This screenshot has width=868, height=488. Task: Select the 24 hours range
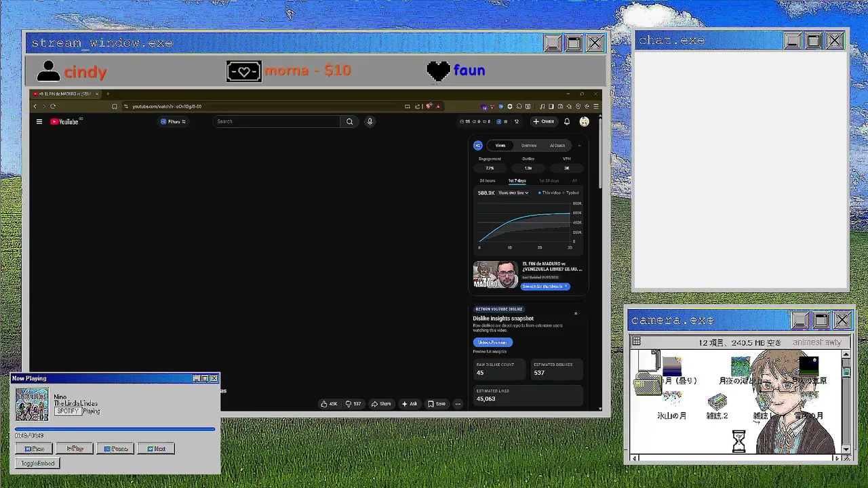pyautogui.click(x=488, y=180)
